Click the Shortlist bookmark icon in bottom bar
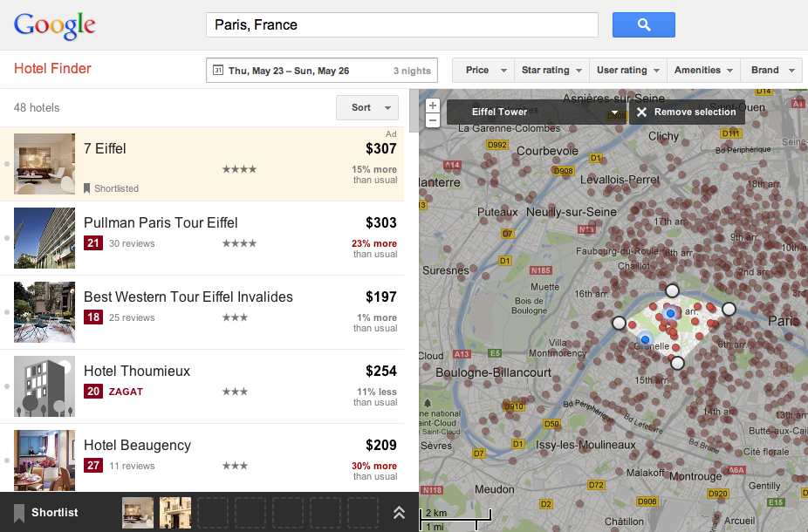Image resolution: width=808 pixels, height=532 pixels. [x=19, y=513]
